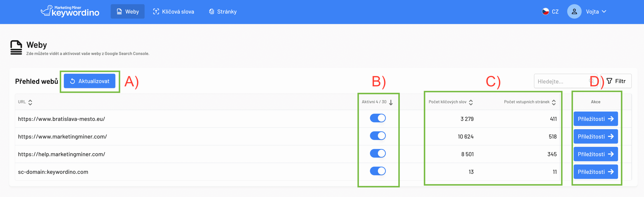This screenshot has height=197, width=644.
Task: Switch off help.marketingminer.com toggle
Action: click(378, 153)
